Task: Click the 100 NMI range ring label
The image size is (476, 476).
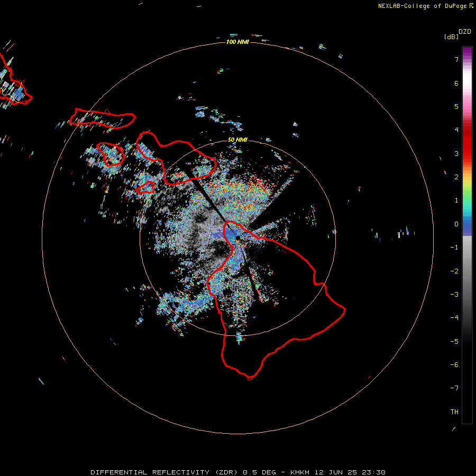Action: point(237,42)
